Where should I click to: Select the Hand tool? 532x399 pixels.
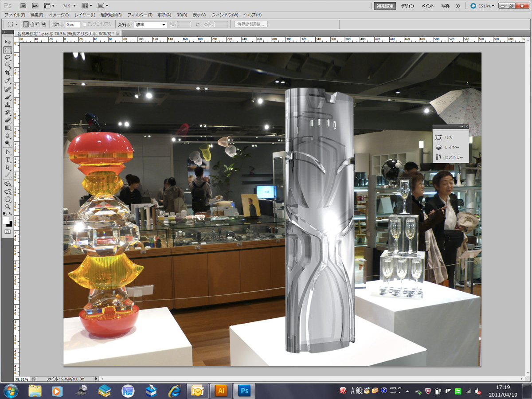8,199
